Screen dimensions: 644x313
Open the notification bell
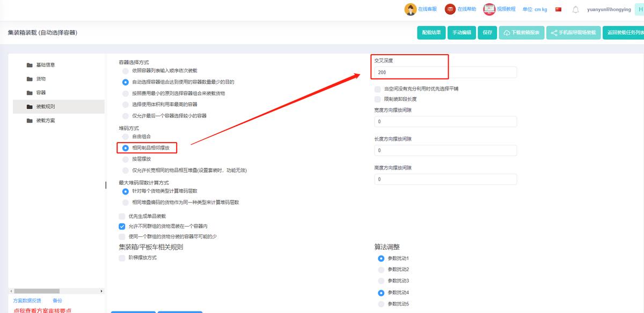(x=576, y=10)
